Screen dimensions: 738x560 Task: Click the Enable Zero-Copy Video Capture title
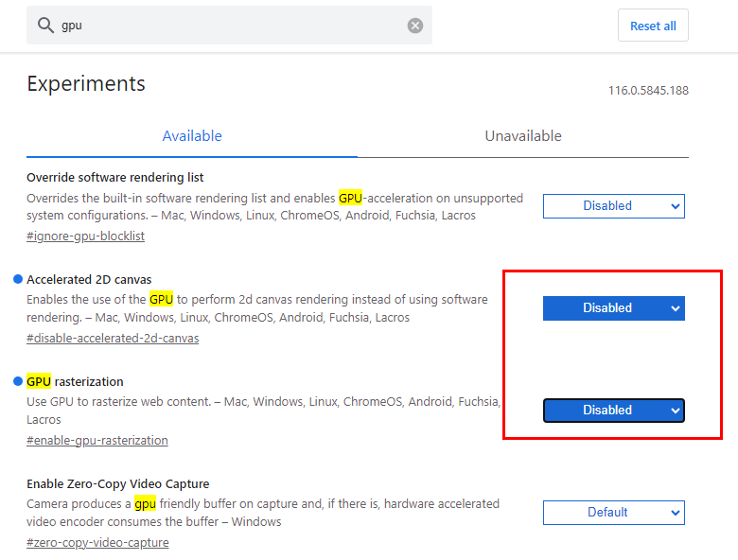118,483
